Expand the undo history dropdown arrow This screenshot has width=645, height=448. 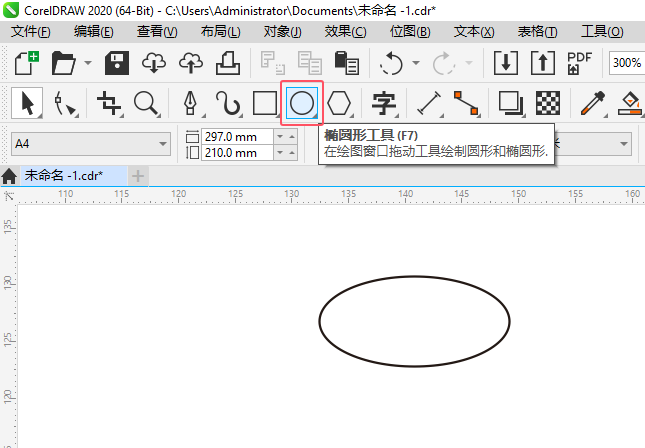[416, 63]
